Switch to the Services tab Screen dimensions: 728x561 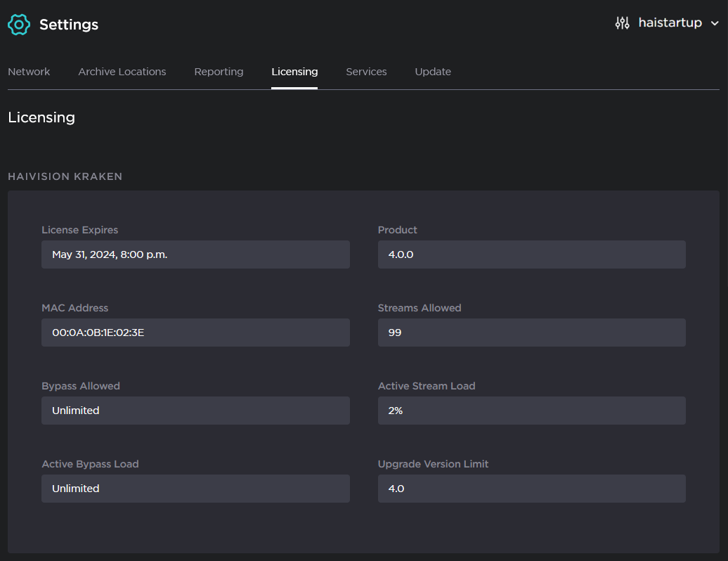366,72
